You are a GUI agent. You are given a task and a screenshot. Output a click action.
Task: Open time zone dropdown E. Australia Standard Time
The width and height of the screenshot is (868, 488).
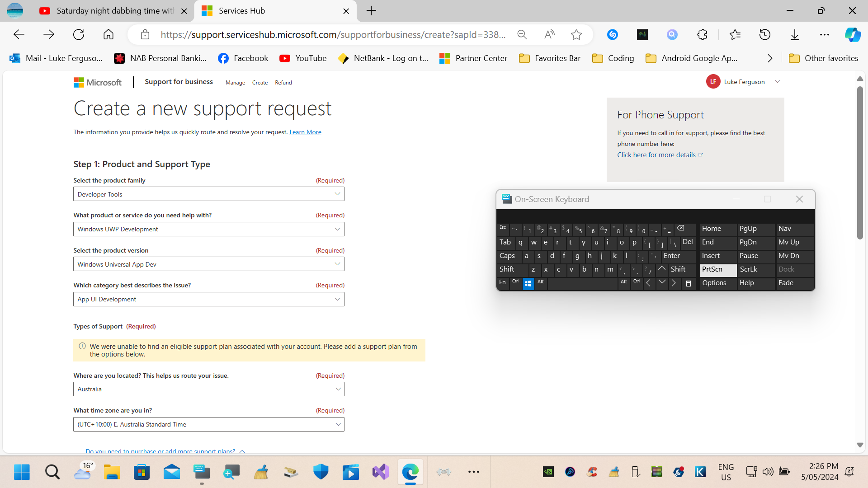click(209, 424)
